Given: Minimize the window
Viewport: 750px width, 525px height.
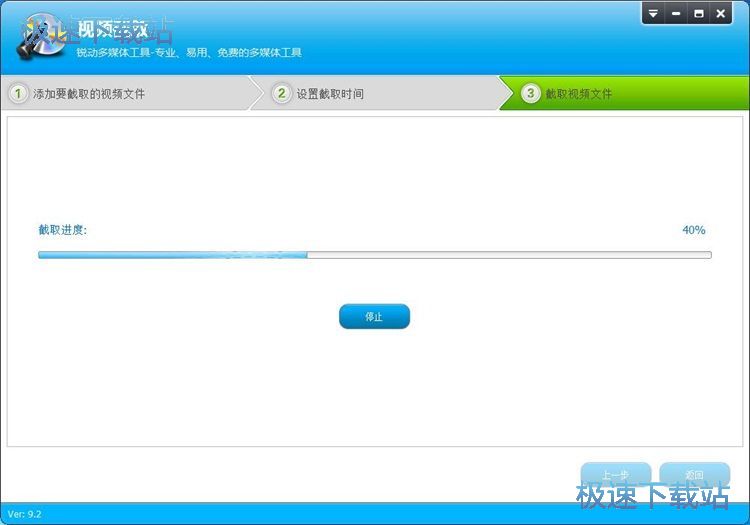Looking at the screenshot, I should click(x=676, y=13).
